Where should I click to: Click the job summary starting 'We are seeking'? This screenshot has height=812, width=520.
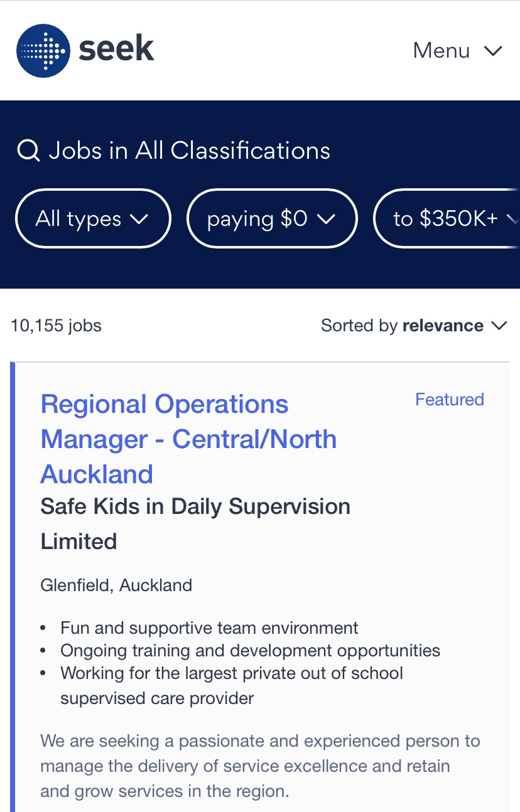(260, 766)
